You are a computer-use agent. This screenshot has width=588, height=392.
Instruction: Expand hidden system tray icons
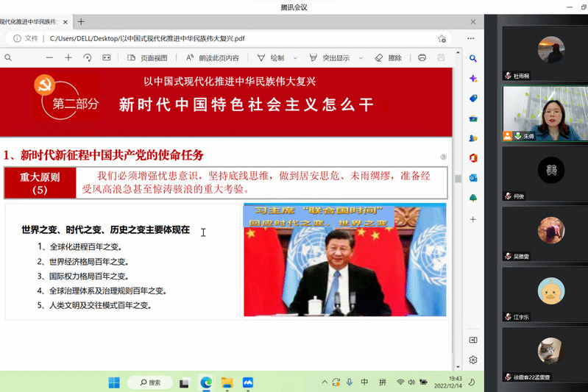(325, 382)
